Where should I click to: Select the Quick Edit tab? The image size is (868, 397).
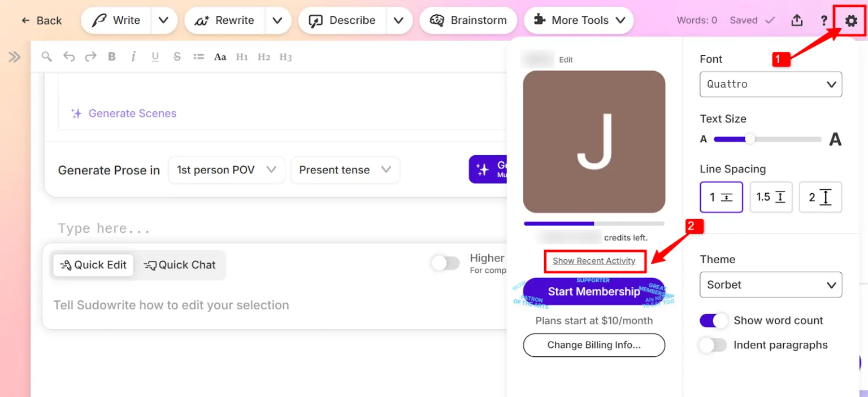[93, 264]
